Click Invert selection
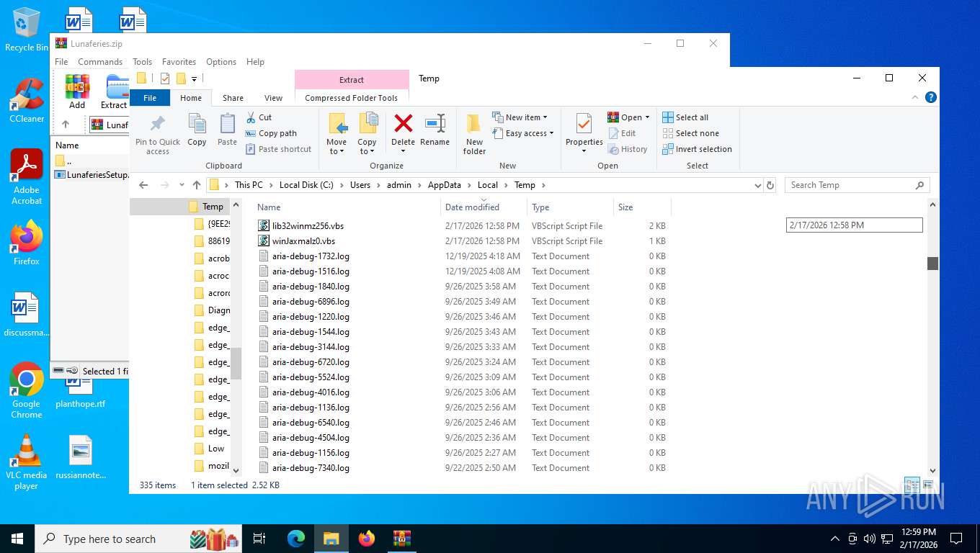Screen dimensions: 980x553 [x=697, y=149]
